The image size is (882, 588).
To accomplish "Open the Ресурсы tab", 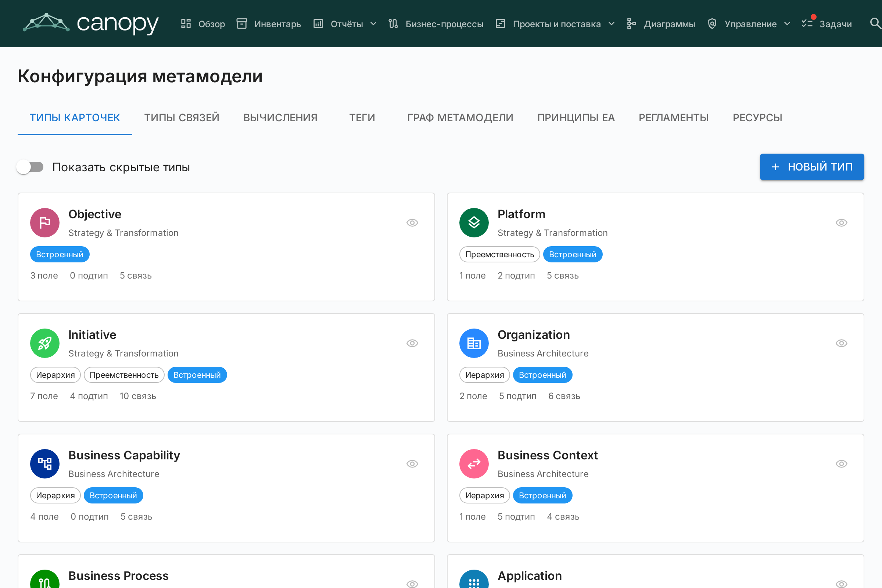I will (757, 118).
